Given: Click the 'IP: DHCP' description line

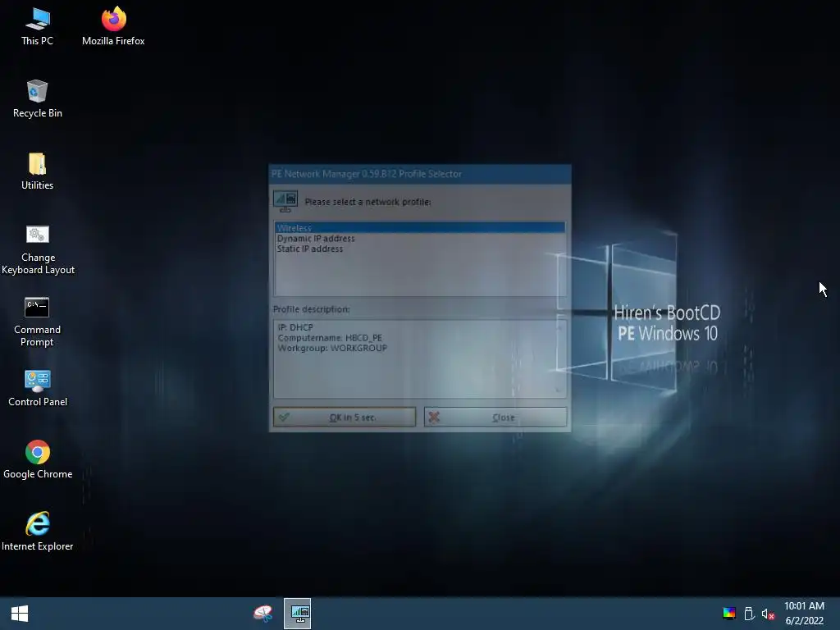Looking at the screenshot, I should 295,327.
